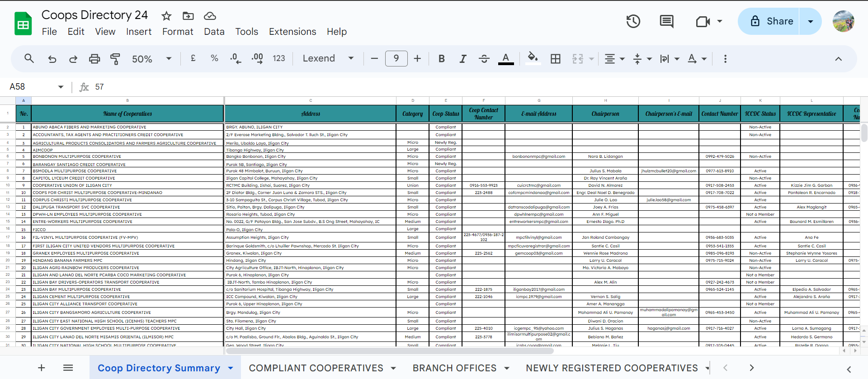Screen dimensions: 868x379
Task: Switch to NEWLY REGISTERED COOPERATIVES tab
Action: [612, 368]
